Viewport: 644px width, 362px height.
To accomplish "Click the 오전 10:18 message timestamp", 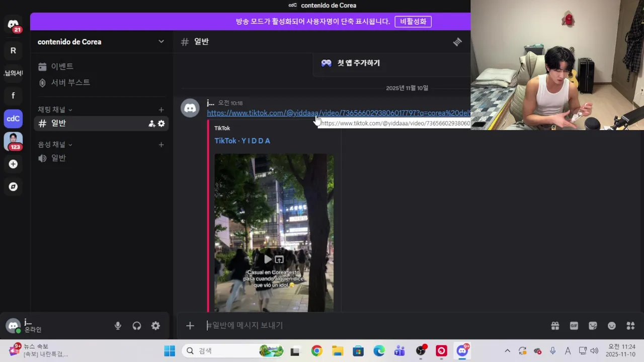I will pos(230,103).
